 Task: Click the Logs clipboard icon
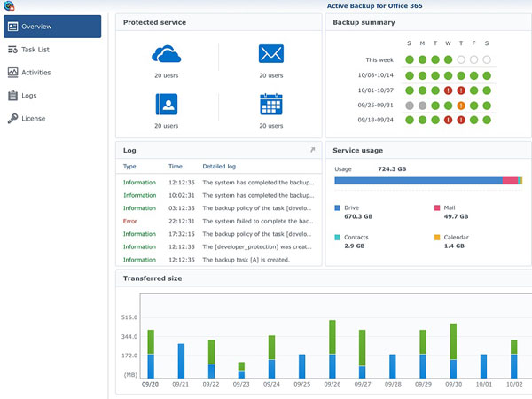12,96
